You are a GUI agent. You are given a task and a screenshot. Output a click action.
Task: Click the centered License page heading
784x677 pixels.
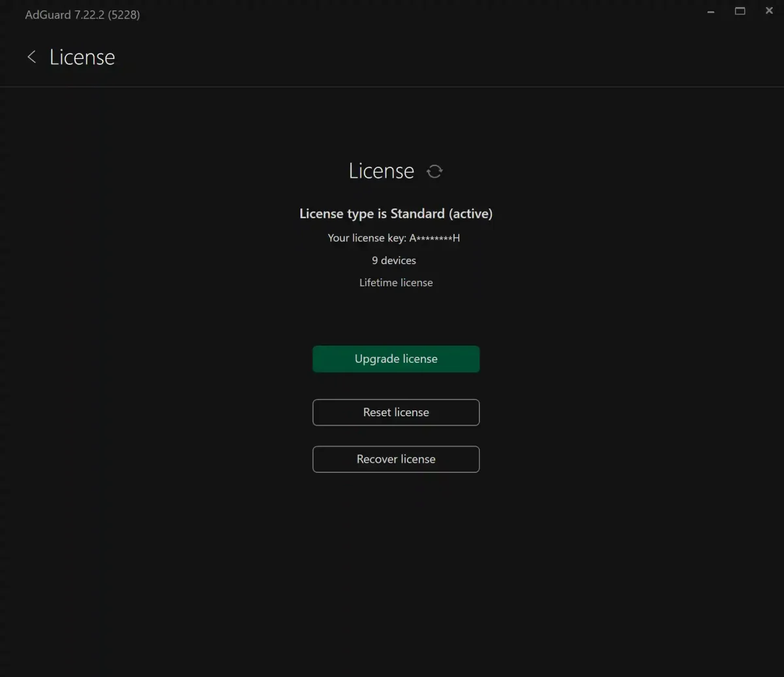point(382,171)
